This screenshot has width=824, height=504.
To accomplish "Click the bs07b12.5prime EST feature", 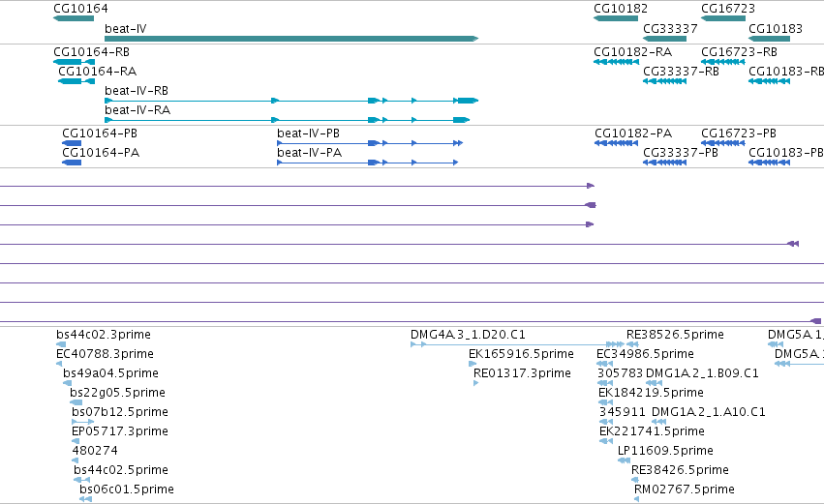I will pyautogui.click(x=83, y=422).
